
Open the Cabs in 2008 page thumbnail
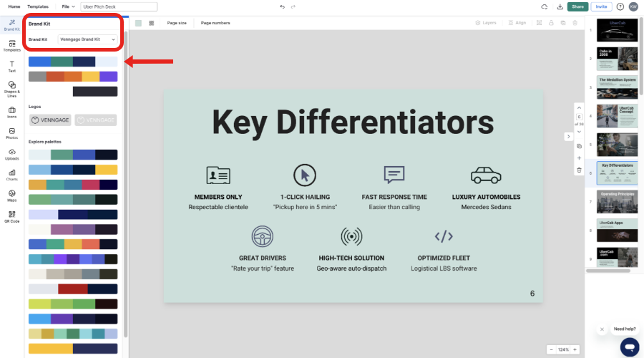tap(617, 59)
